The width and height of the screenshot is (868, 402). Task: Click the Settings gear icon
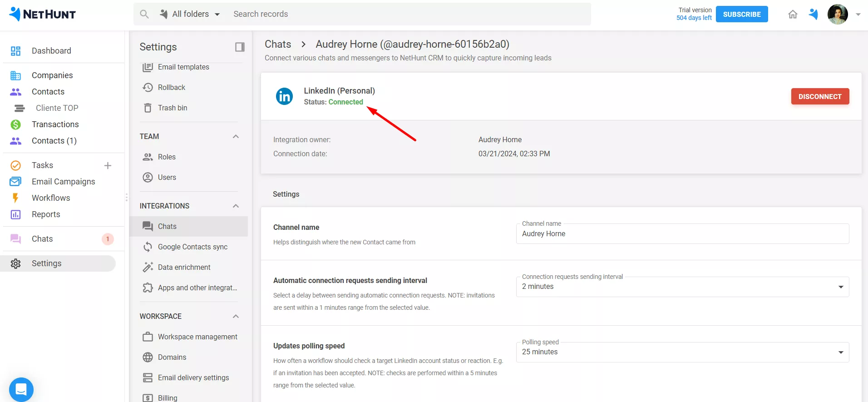tap(15, 263)
